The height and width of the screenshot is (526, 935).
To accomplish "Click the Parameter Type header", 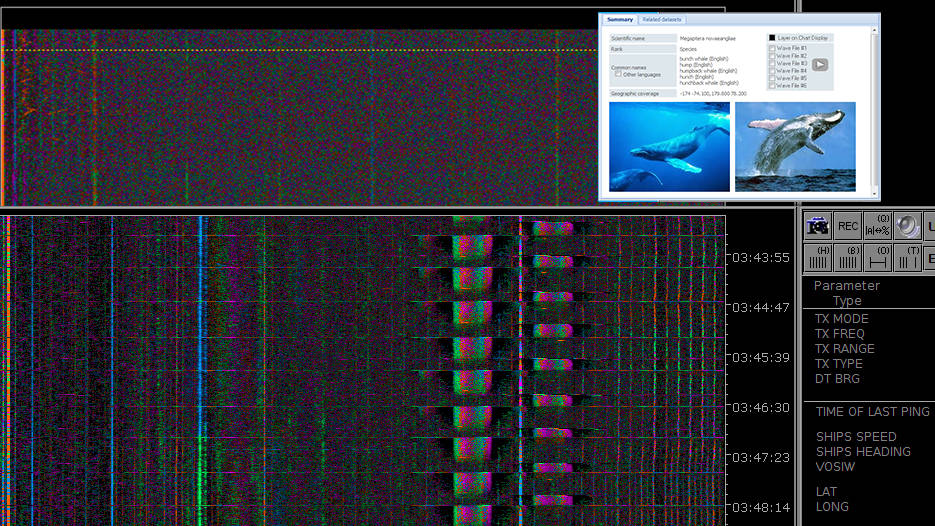I will [x=847, y=293].
